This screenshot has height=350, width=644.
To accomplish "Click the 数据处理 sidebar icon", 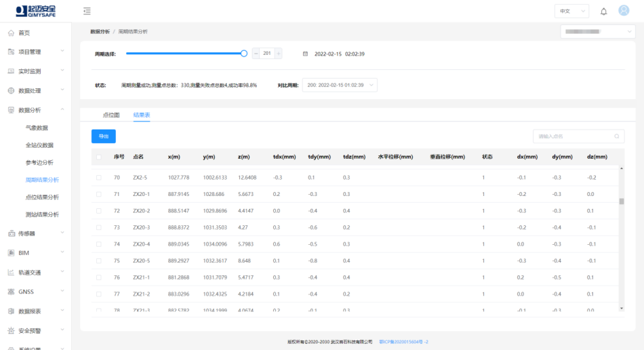I will (11, 91).
